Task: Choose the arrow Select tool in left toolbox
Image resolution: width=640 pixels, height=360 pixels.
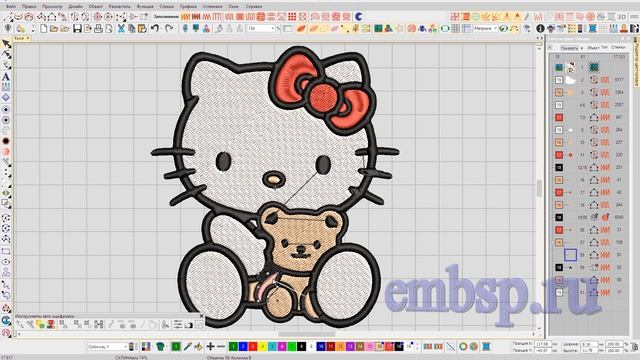Action: pos(6,44)
